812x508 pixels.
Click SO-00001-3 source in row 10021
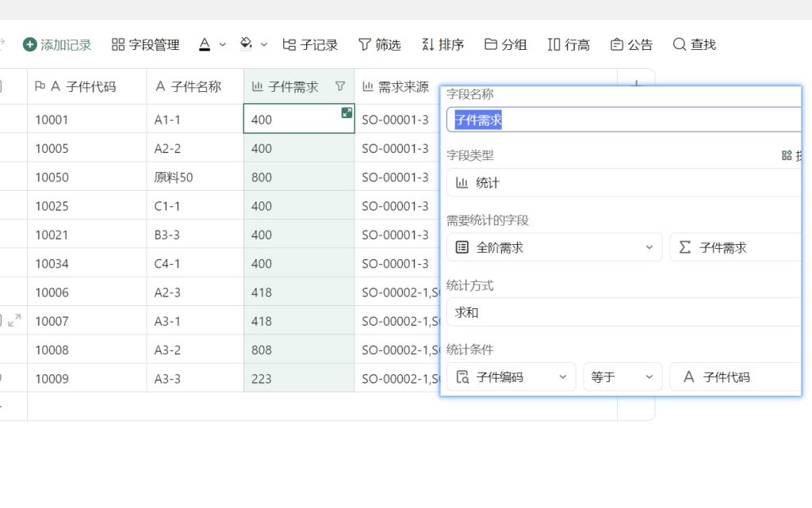(x=397, y=235)
